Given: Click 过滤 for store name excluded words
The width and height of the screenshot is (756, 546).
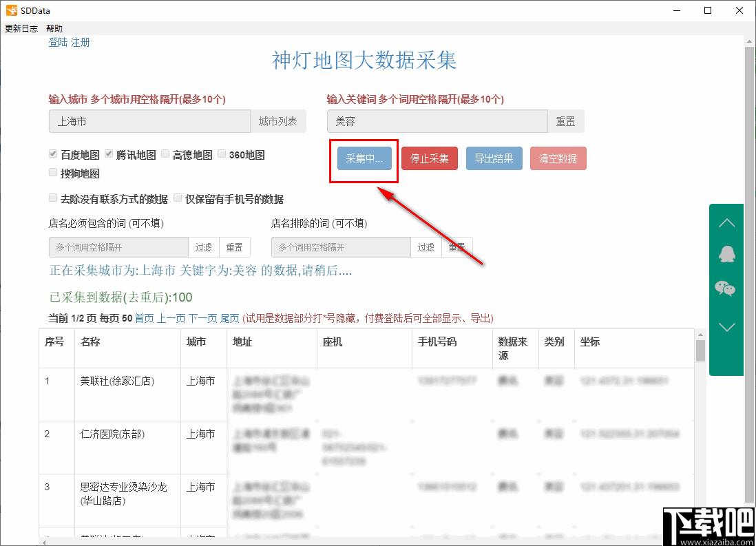Looking at the screenshot, I should click(x=426, y=247).
